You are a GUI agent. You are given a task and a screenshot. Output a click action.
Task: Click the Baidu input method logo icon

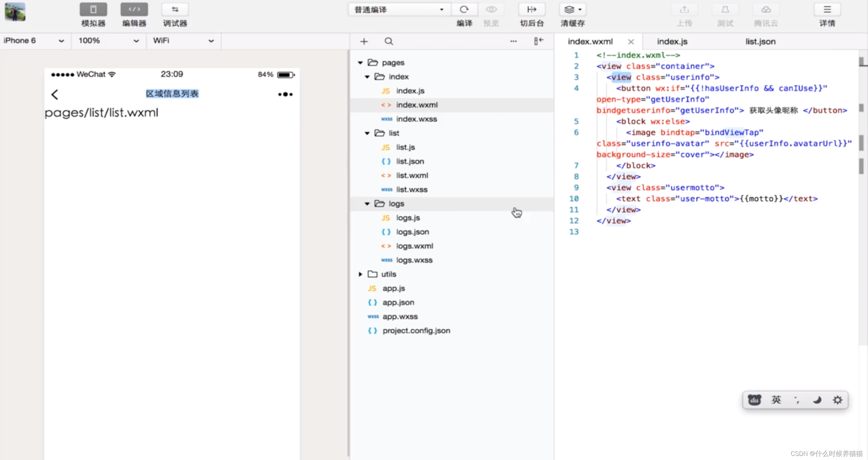coord(754,400)
